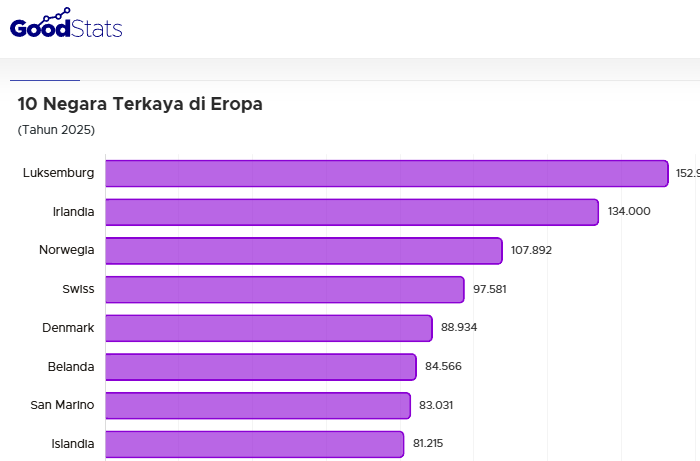The height and width of the screenshot is (461, 700).
Task: Click the '(Tahun 2025)' subtitle
Action: [56, 130]
